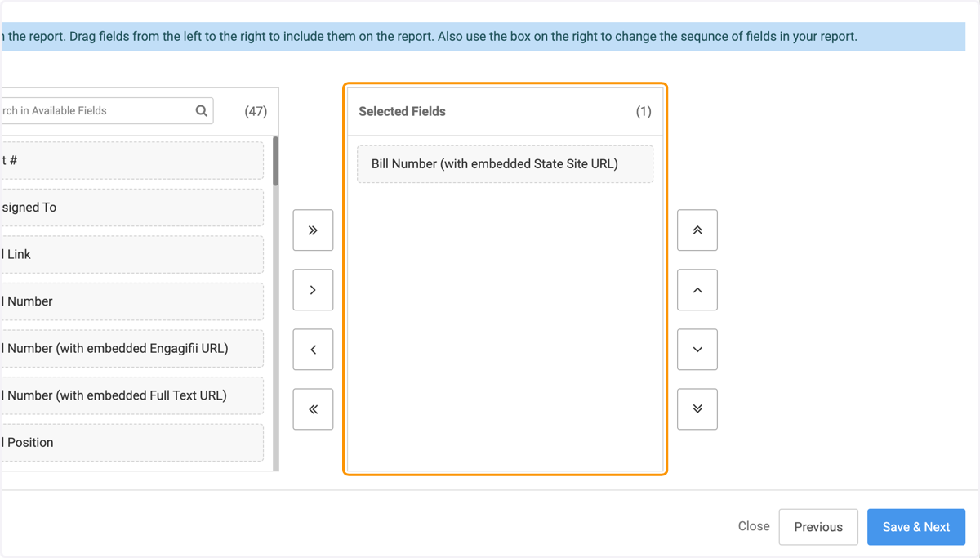The width and height of the screenshot is (980, 558).
Task: Move selected field to bottom of list
Action: (x=697, y=409)
